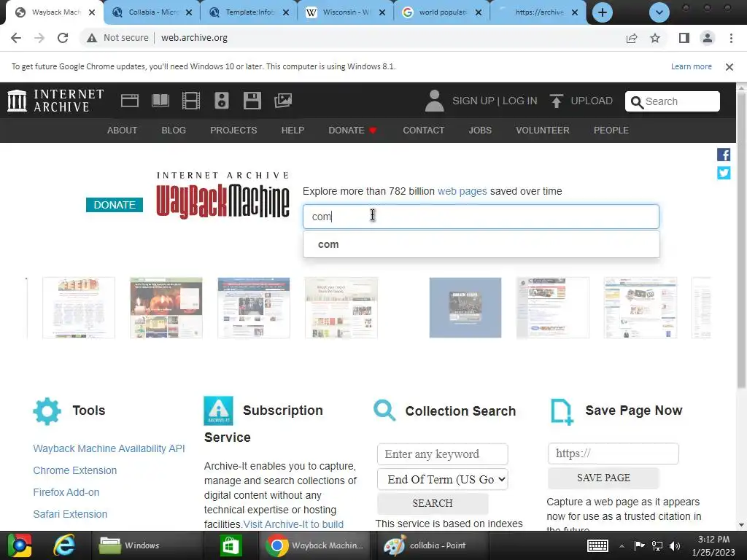Open the Chrome three-dot menu
The image size is (747, 560).
pos(731,38)
